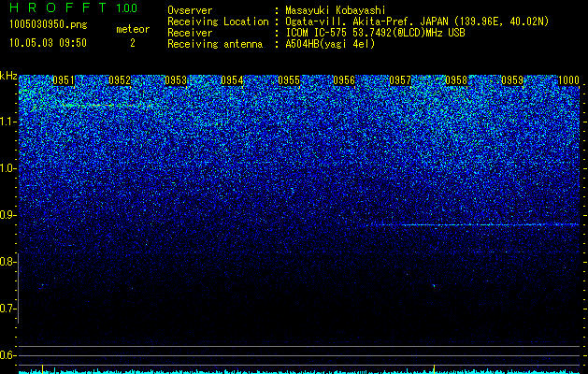Click the 0953 time marker
This screenshot has width=588, height=374.
[x=176, y=80]
